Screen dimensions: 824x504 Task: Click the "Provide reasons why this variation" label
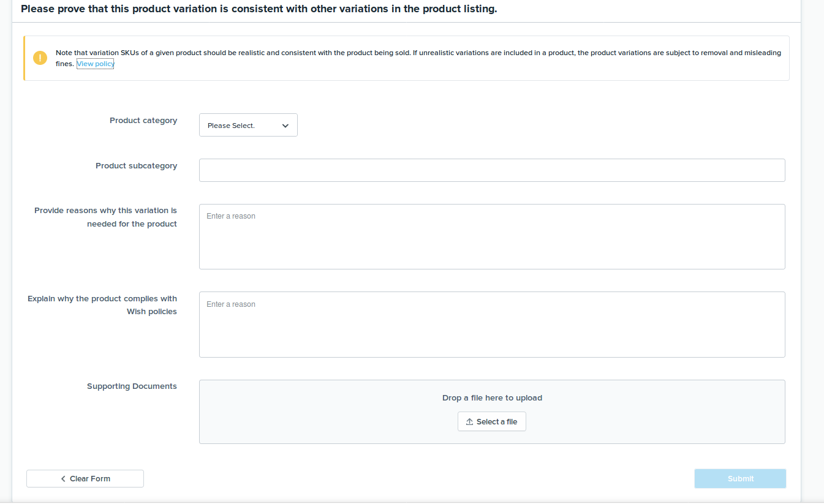click(x=105, y=211)
